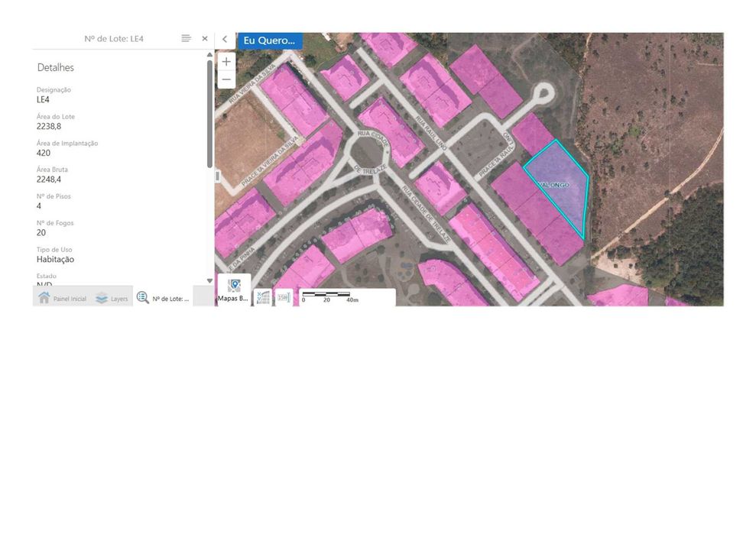This screenshot has width=756, height=534.
Task: Open the Eu Quero... menu
Action: [270, 40]
